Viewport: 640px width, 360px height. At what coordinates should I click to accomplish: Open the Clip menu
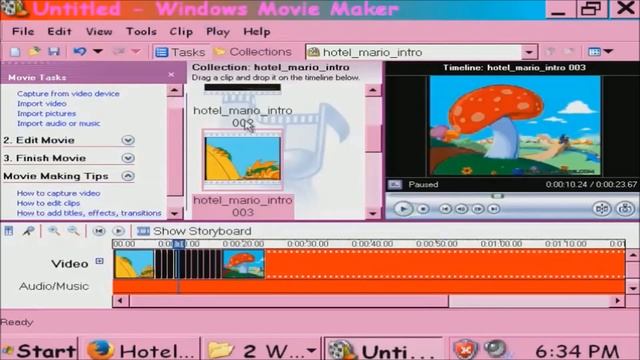(x=181, y=31)
